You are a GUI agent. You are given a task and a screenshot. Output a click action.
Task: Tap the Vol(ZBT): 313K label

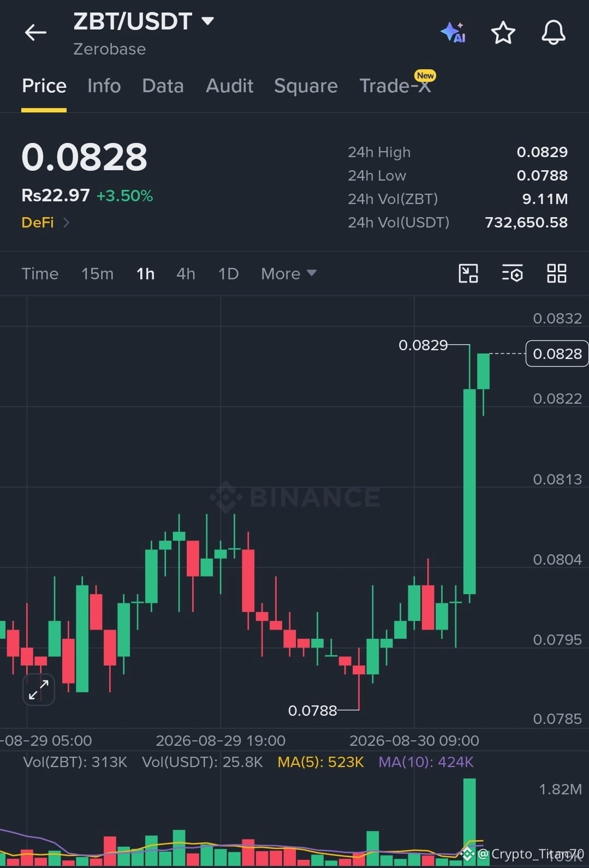[x=75, y=762]
